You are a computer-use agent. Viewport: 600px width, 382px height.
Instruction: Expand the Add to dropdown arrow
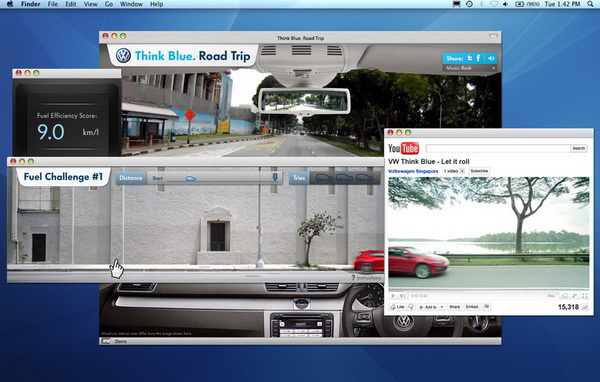tap(442, 307)
